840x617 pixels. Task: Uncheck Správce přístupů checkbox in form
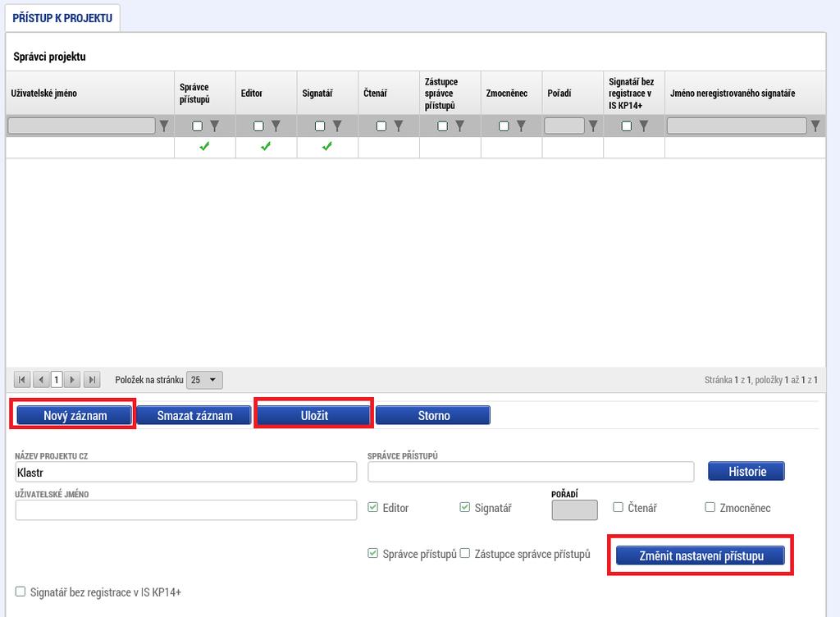pos(373,553)
